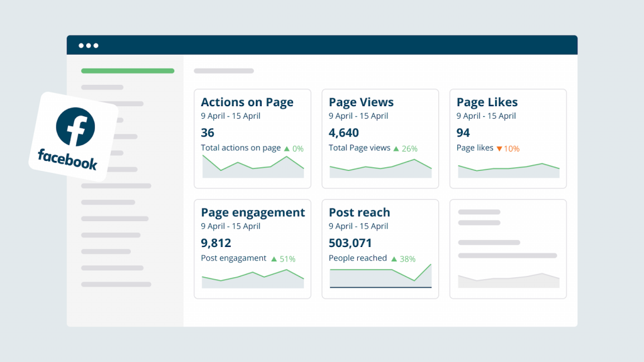This screenshot has height=362, width=644.
Task: Expand the empty placeholder card's details
Action: coord(508,248)
